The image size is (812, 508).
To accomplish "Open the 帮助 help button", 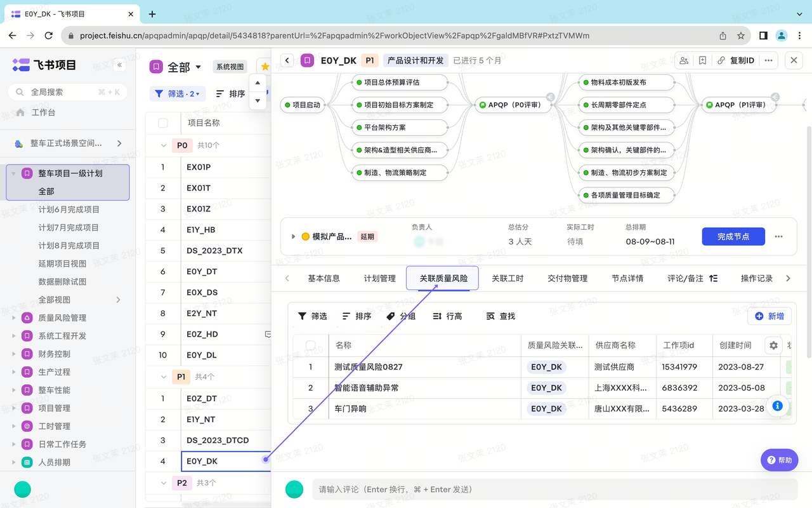I will pyautogui.click(x=780, y=460).
